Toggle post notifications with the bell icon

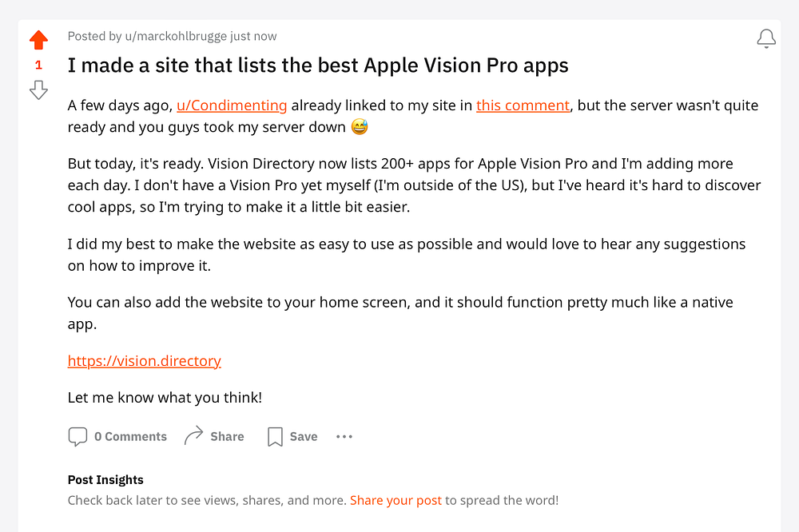[x=765, y=38]
